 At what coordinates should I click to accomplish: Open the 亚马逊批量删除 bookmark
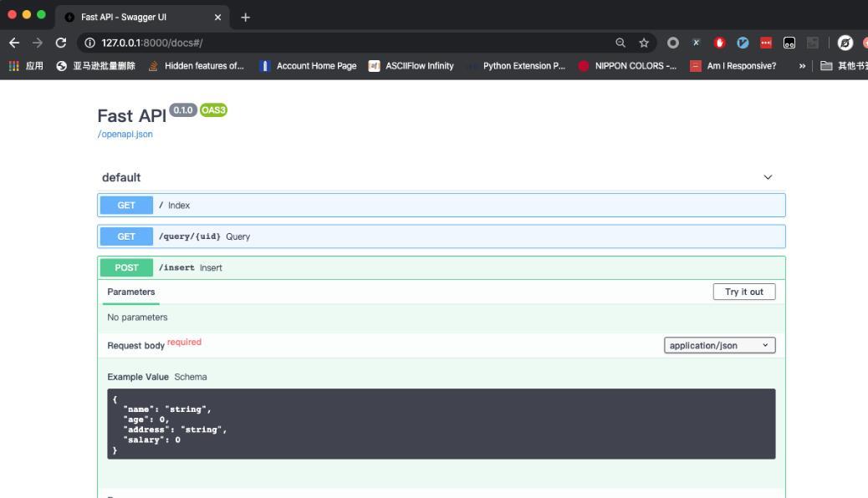click(96, 66)
